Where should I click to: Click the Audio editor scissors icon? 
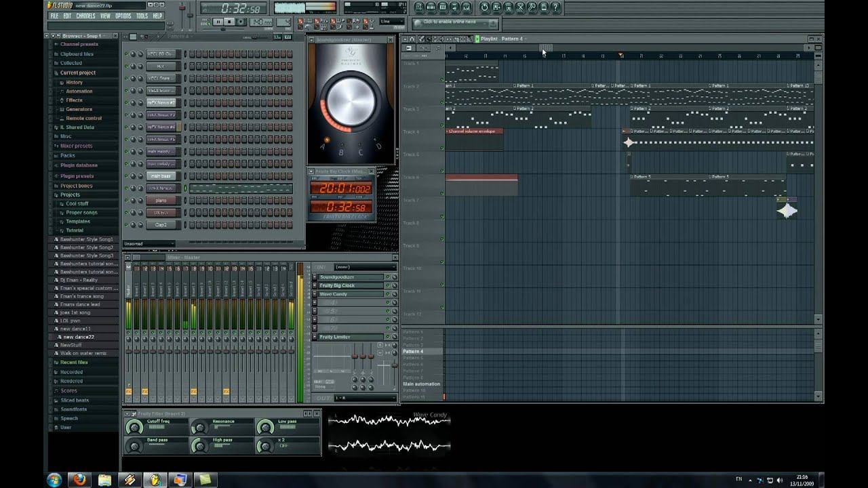click(x=520, y=7)
